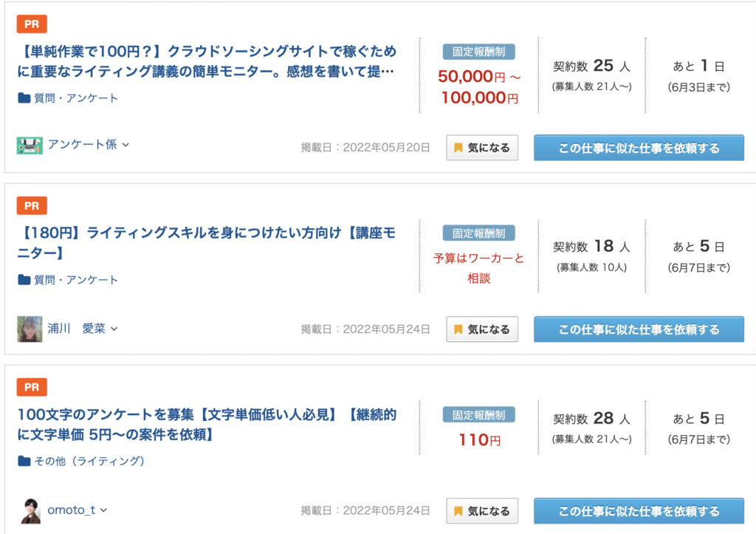Screen dimensions: 756x534
Task: Open the 【単純作業で100円？】 job title
Action: click(207, 61)
